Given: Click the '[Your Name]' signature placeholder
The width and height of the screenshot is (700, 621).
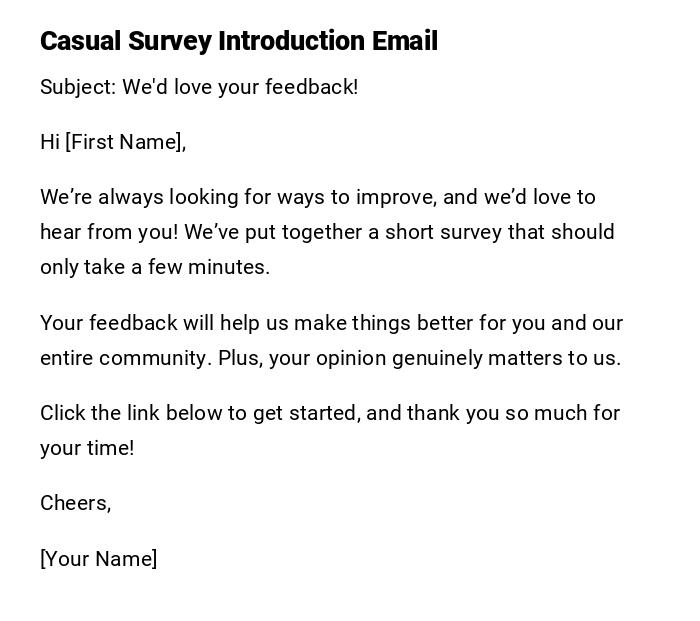Looking at the screenshot, I should [x=98, y=559].
